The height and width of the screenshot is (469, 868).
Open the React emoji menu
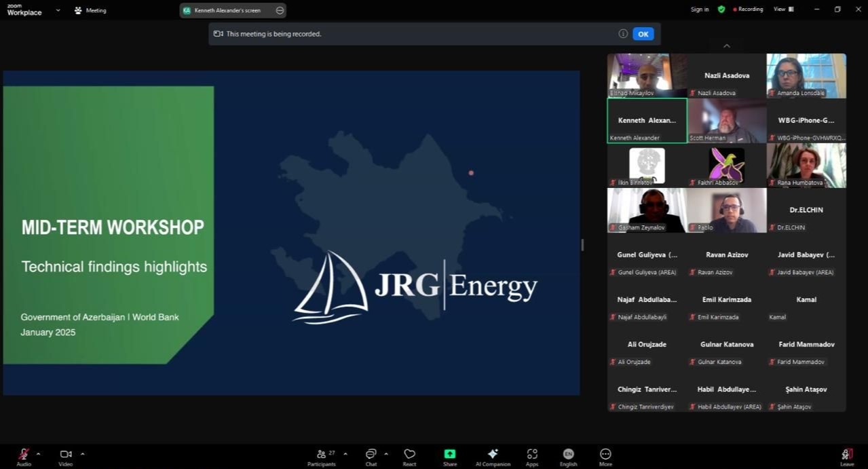point(409,456)
